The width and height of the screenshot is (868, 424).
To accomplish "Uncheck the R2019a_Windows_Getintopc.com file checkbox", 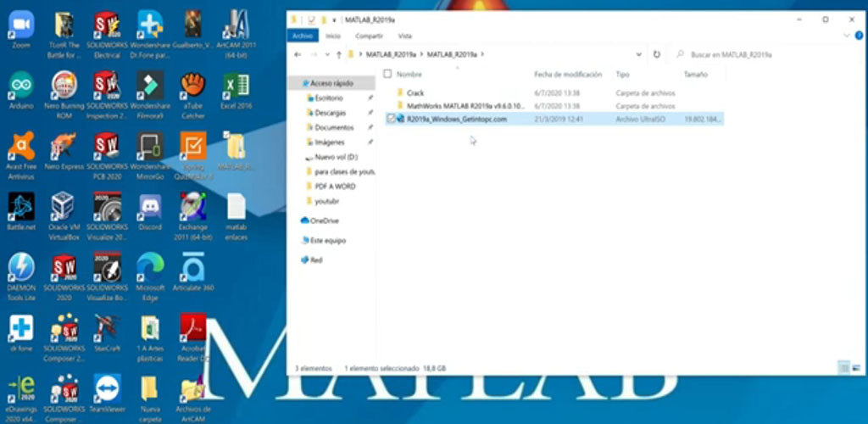I will click(390, 120).
